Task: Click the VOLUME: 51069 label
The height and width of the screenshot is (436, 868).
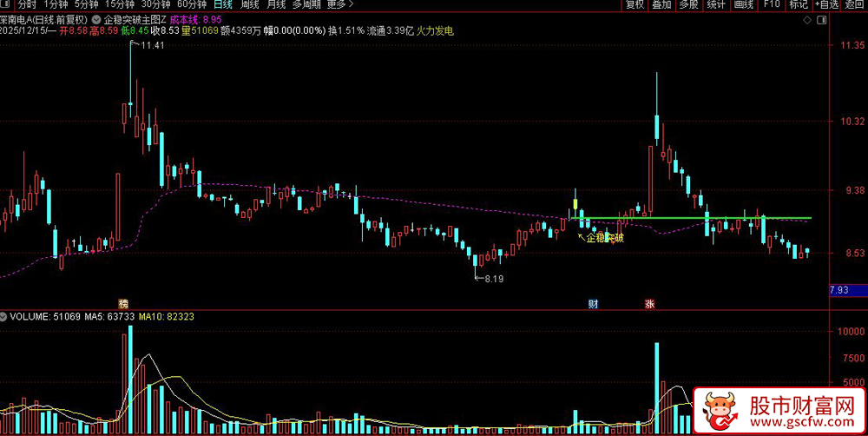Action: (45, 317)
